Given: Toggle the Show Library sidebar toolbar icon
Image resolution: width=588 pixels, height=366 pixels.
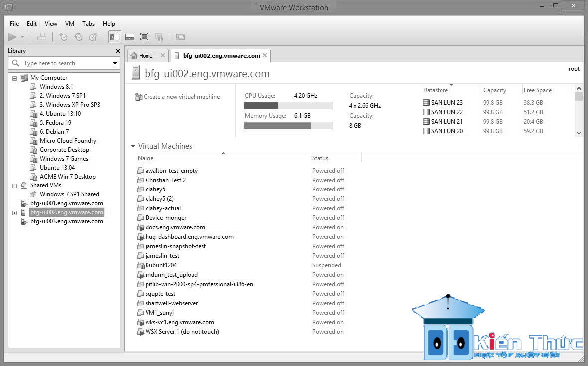Looking at the screenshot, I should 115,37.
